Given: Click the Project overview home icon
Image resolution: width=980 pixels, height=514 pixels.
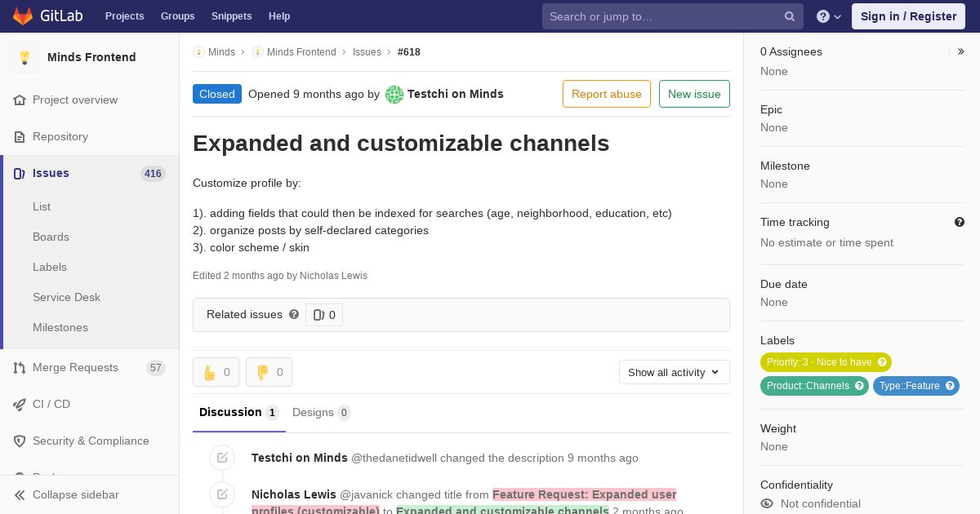Looking at the screenshot, I should pos(20,100).
